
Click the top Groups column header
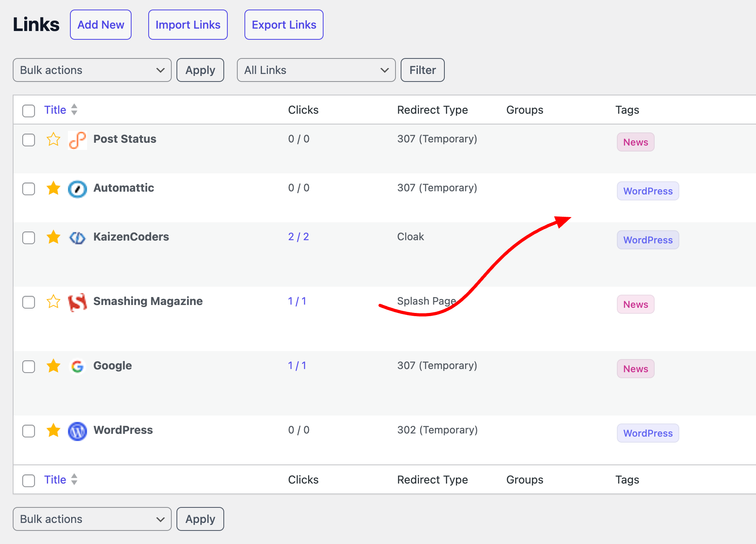(x=525, y=110)
